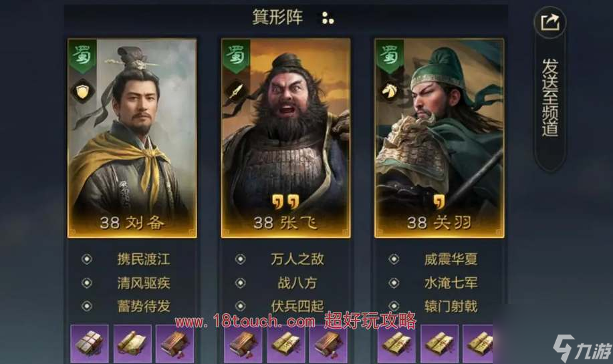Screen dimensions: 613x364
Task: Click the middle scroll item under 张飞
Action: pyautogui.click(x=286, y=343)
